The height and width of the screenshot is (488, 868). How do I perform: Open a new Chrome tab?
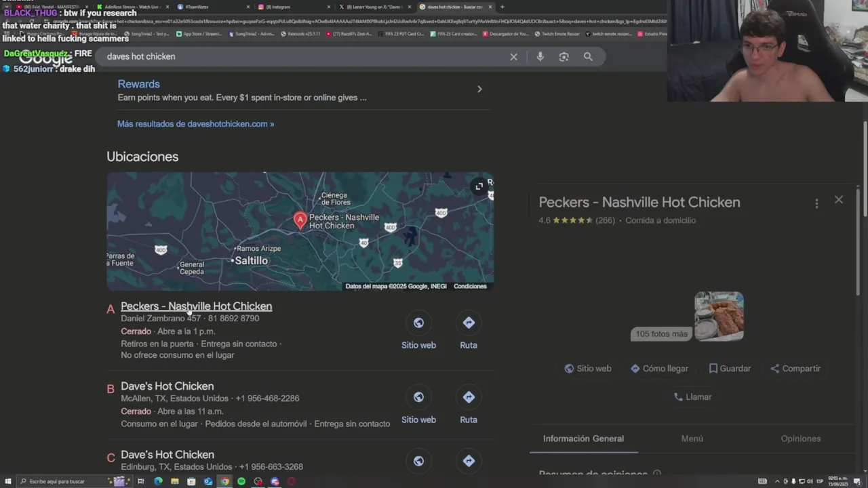point(502,7)
